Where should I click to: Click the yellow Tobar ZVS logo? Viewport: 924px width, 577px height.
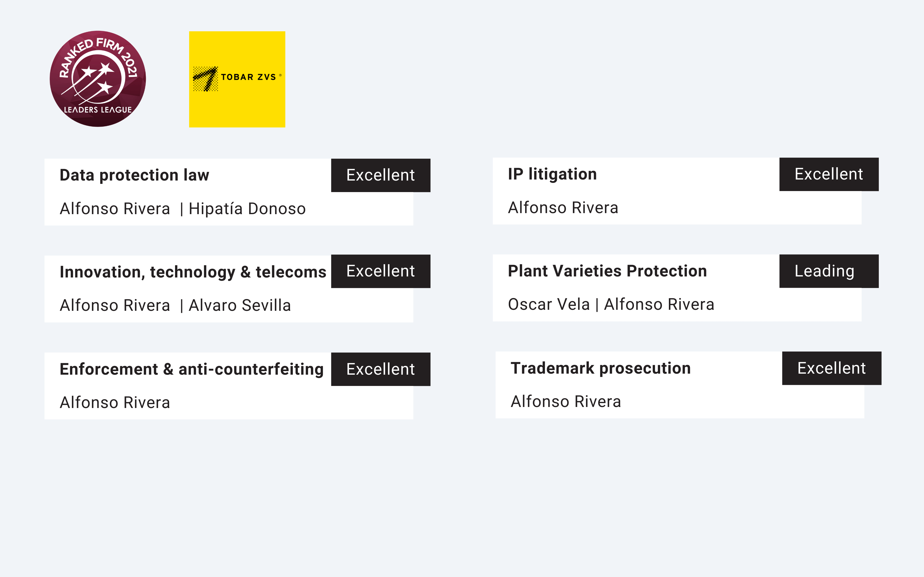click(x=237, y=79)
